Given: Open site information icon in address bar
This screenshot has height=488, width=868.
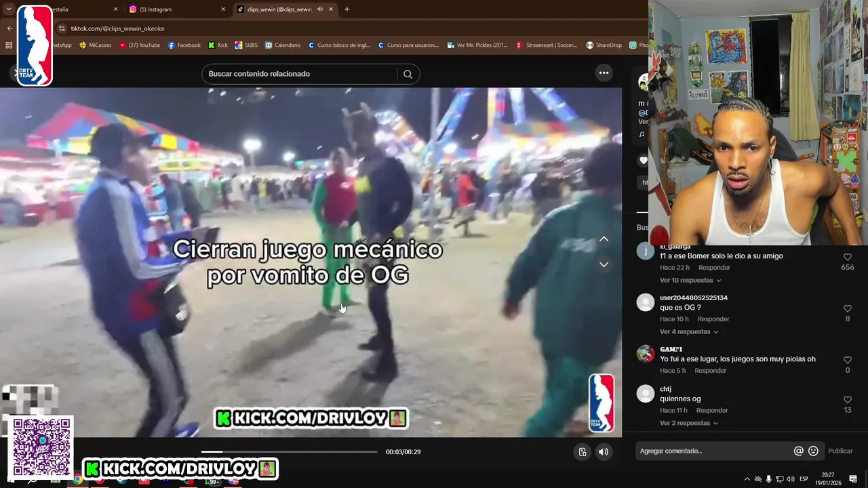Looking at the screenshot, I should (x=62, y=28).
